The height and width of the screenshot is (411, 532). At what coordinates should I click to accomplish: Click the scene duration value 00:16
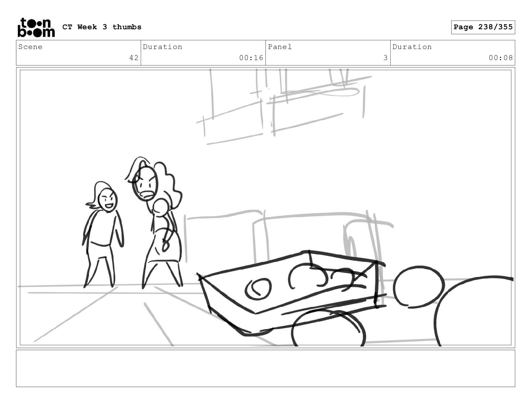tap(251, 58)
